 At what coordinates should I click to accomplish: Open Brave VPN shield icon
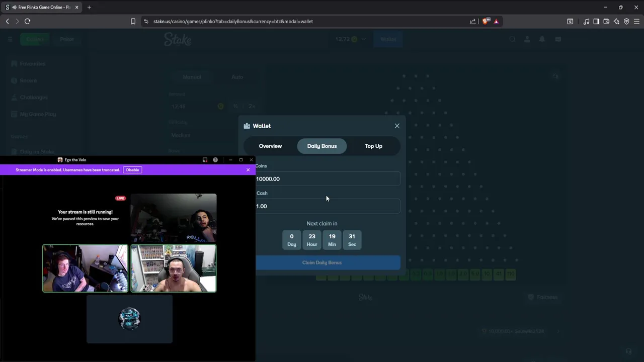pos(626,21)
